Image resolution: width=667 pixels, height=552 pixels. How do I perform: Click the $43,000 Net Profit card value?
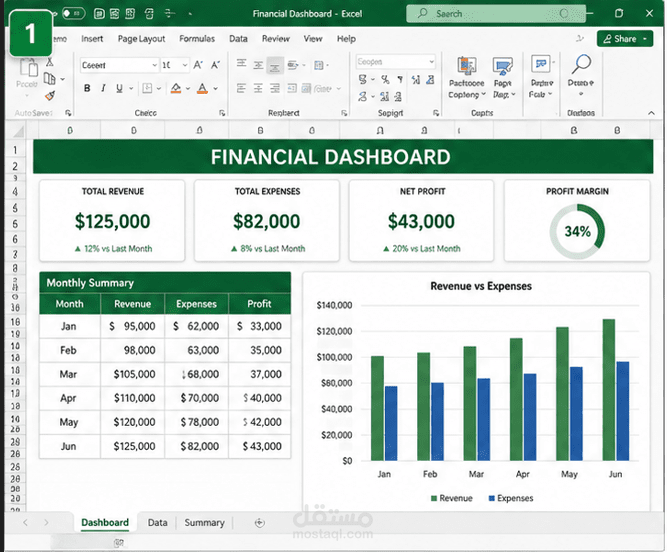coord(421,222)
